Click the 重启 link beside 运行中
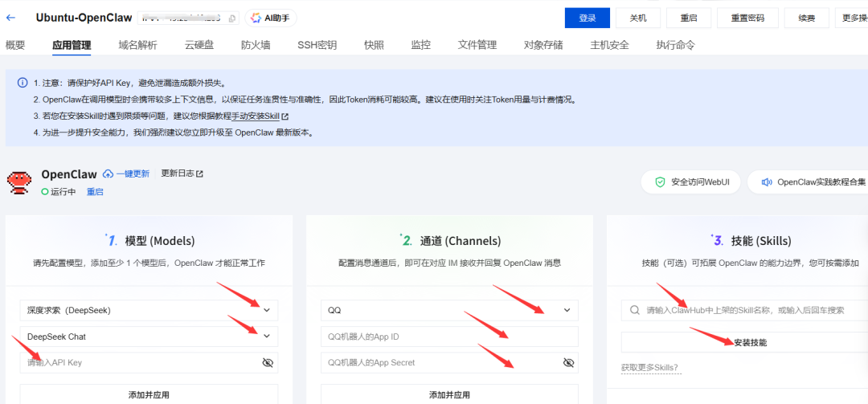This screenshot has height=404, width=868. click(95, 192)
